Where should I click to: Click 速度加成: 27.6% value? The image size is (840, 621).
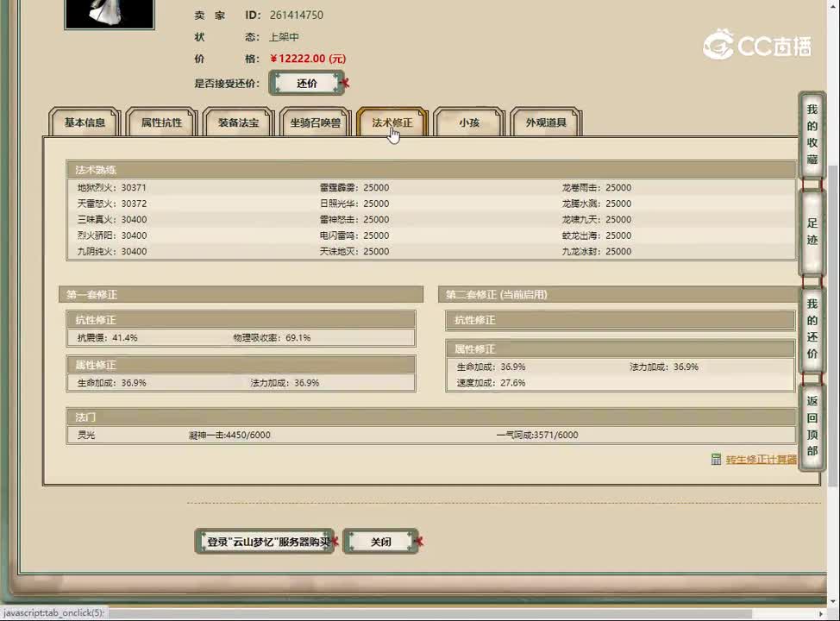click(491, 383)
